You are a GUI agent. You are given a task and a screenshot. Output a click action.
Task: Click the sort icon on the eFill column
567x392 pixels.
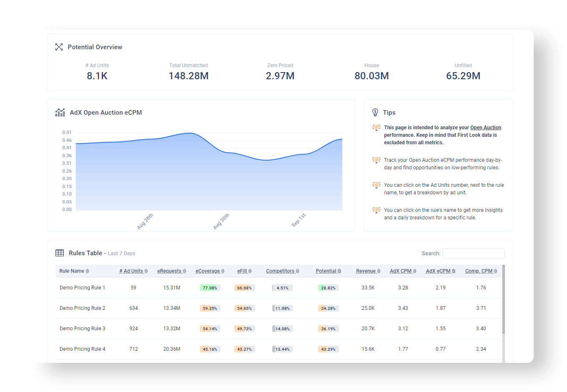[250, 271]
